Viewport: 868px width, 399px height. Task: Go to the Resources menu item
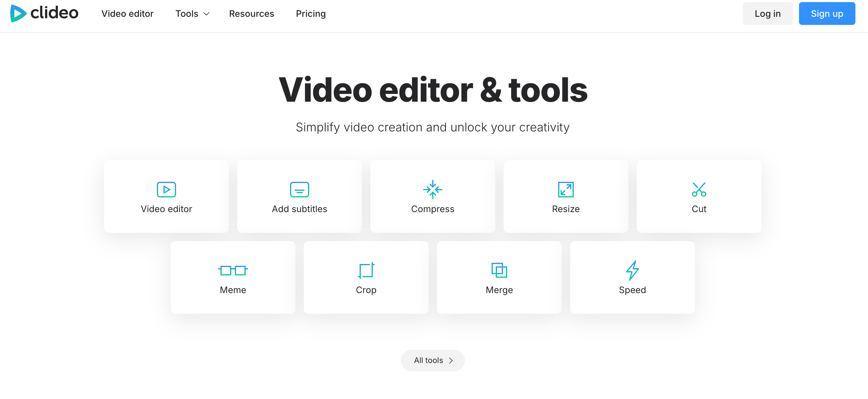(x=251, y=13)
